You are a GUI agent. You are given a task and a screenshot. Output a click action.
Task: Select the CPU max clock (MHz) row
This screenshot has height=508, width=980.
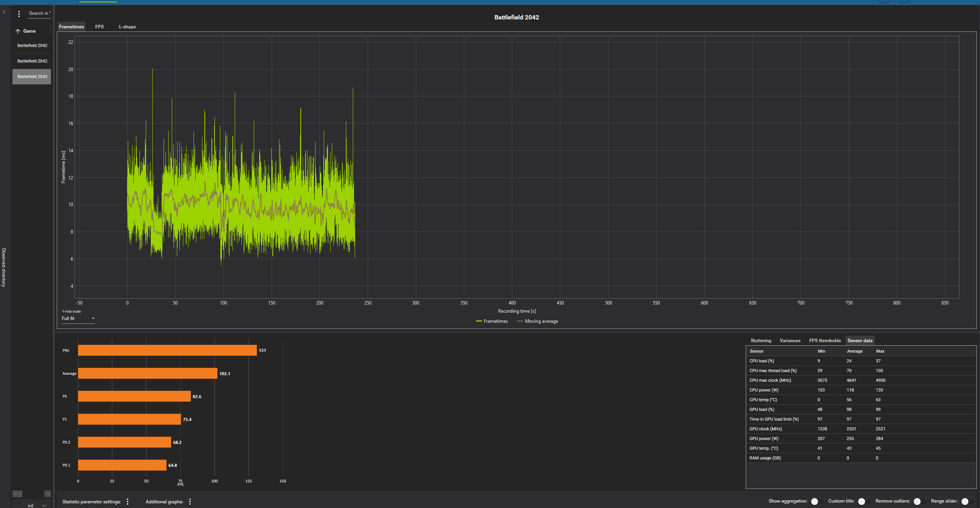tap(861, 380)
